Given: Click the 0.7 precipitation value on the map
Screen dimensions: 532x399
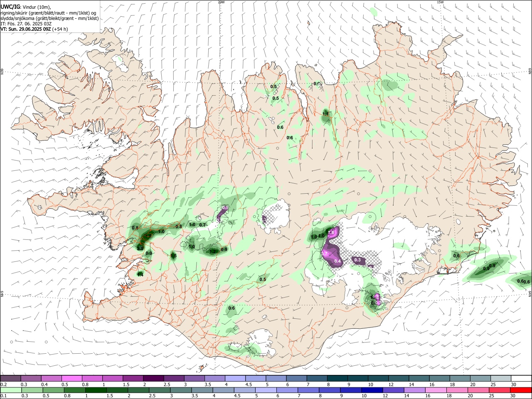Looking at the screenshot, I should tap(202, 225).
